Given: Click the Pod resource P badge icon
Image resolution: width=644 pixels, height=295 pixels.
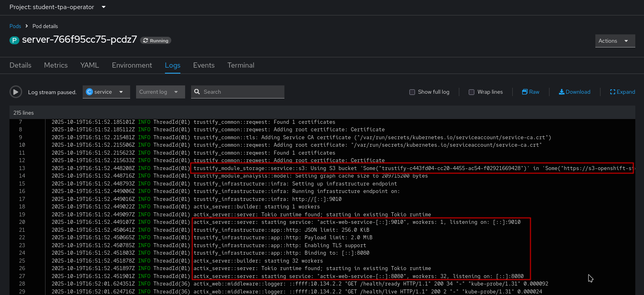Looking at the screenshot, I should point(14,40).
